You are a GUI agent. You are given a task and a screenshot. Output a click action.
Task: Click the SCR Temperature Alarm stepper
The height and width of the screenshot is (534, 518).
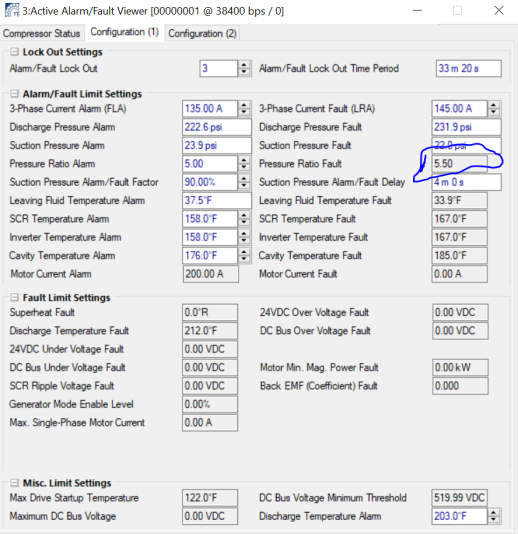click(244, 219)
